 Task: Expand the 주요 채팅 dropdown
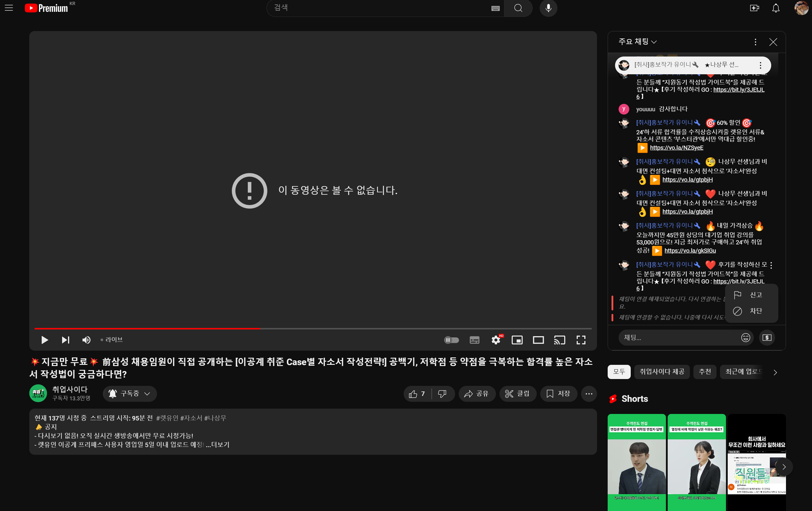tap(637, 42)
